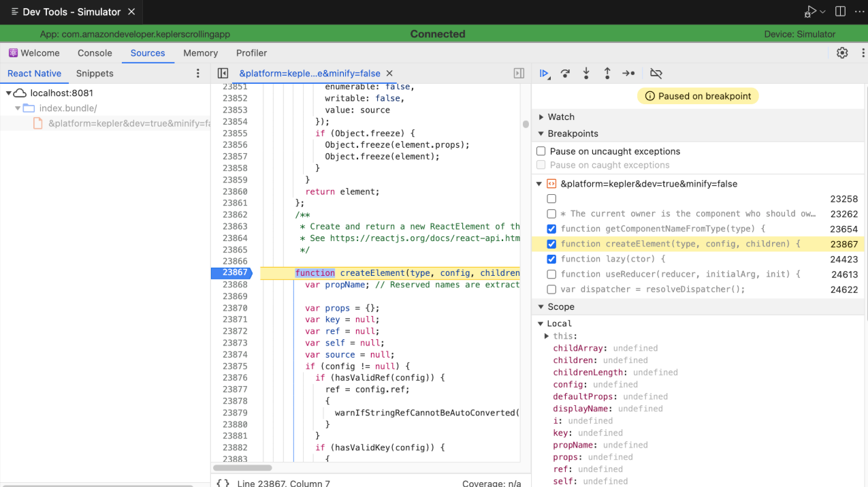Click 'childrenLength: undefined' scope entry
Image resolution: width=868 pixels, height=487 pixels.
click(615, 373)
